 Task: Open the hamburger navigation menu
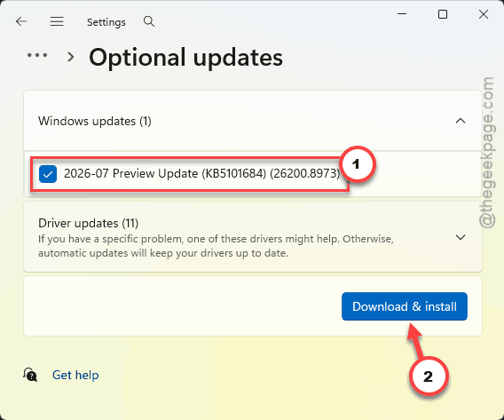coord(57,21)
